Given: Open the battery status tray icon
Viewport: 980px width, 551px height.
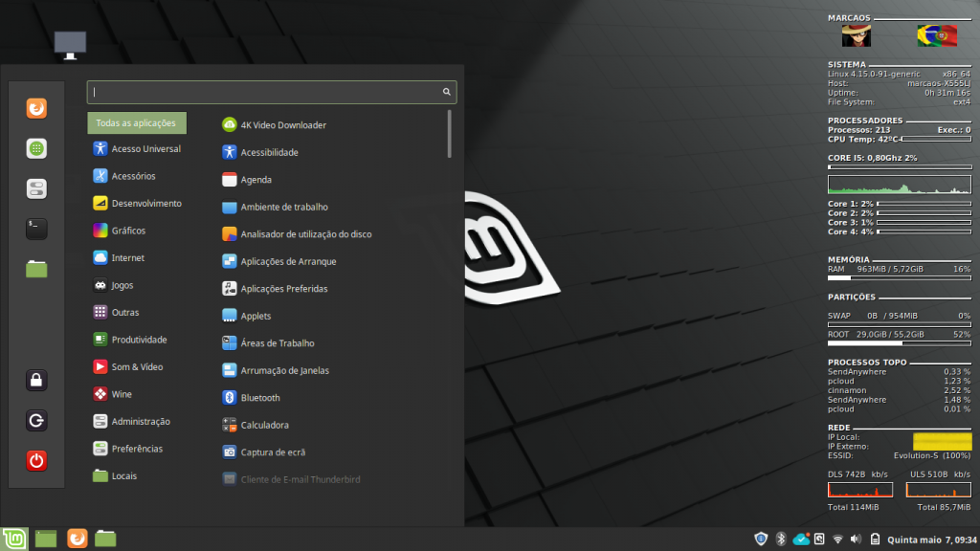Looking at the screenshot, I should 875,540.
